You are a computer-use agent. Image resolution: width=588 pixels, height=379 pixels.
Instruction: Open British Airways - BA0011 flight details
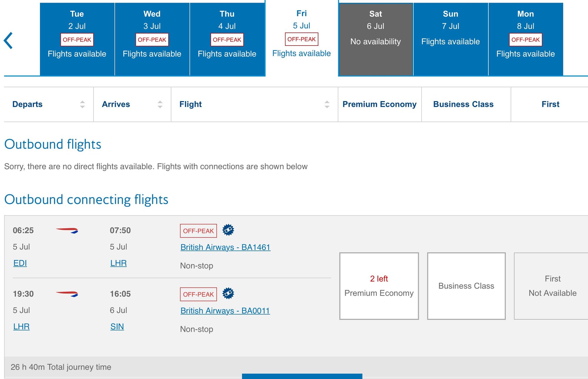tap(225, 311)
